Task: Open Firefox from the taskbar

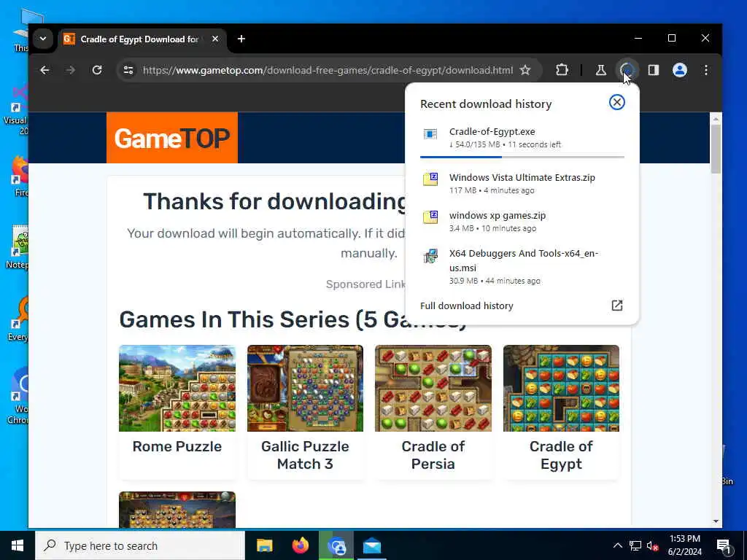Action: click(x=300, y=545)
